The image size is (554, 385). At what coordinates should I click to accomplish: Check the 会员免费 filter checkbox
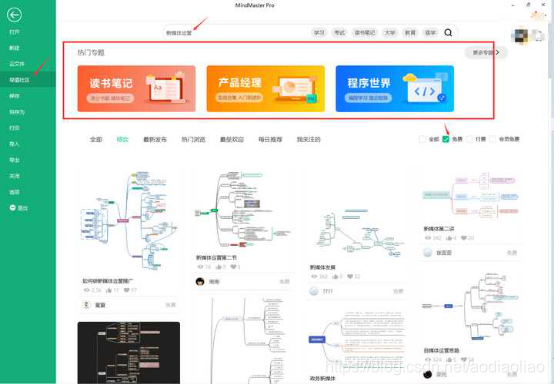tap(493, 139)
